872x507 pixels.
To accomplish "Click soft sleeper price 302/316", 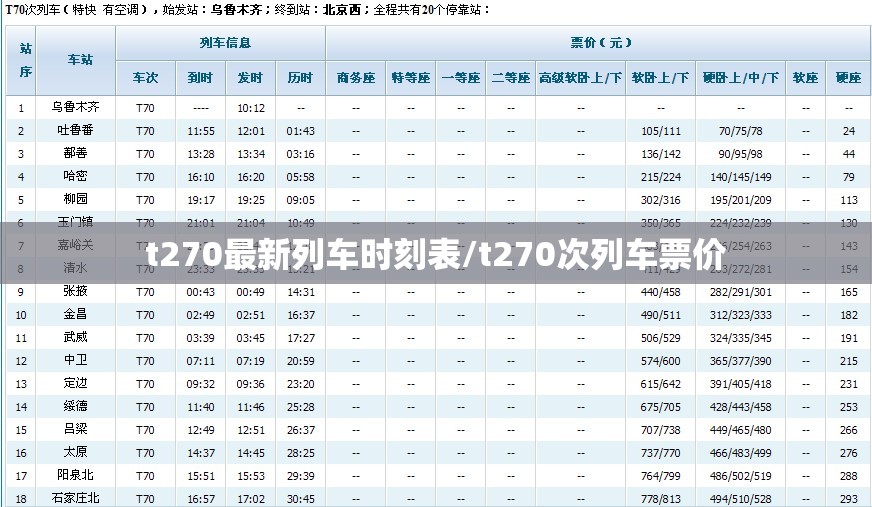I will point(661,200).
